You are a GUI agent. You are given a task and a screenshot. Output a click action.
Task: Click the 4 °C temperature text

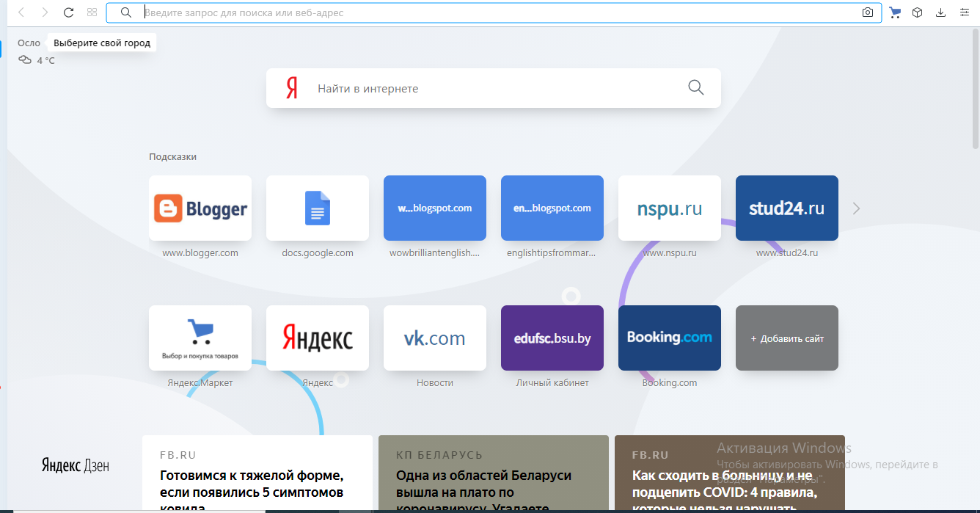(46, 60)
